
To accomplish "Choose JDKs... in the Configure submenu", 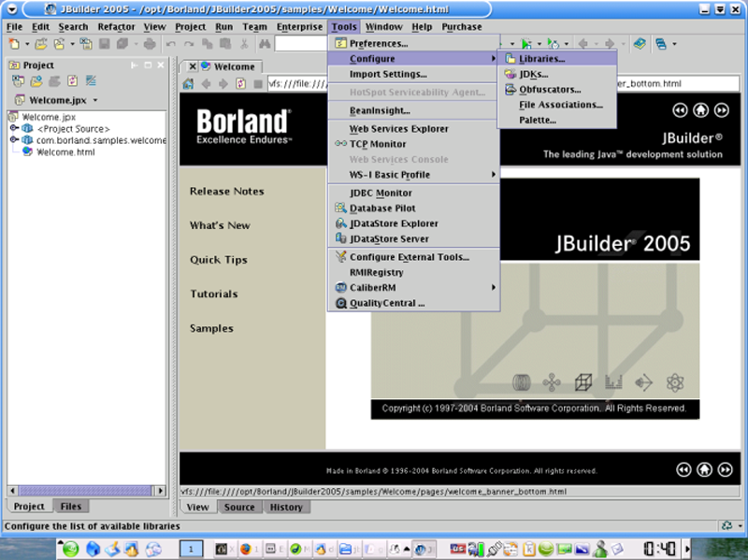I will (x=533, y=74).
